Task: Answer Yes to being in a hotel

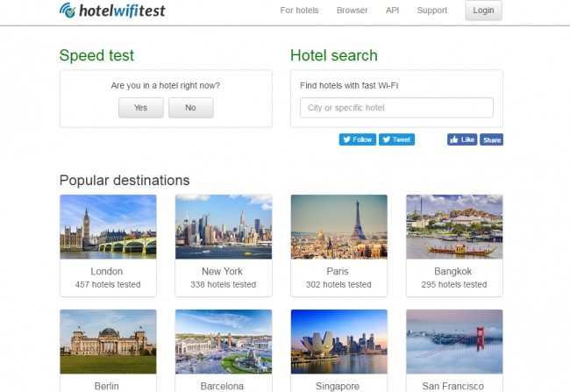Action: coord(140,108)
